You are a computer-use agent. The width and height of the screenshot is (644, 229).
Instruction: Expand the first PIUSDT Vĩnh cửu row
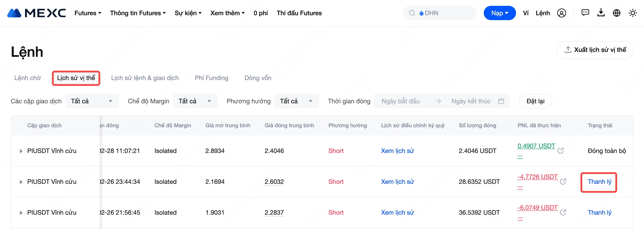pyautogui.click(x=21, y=151)
